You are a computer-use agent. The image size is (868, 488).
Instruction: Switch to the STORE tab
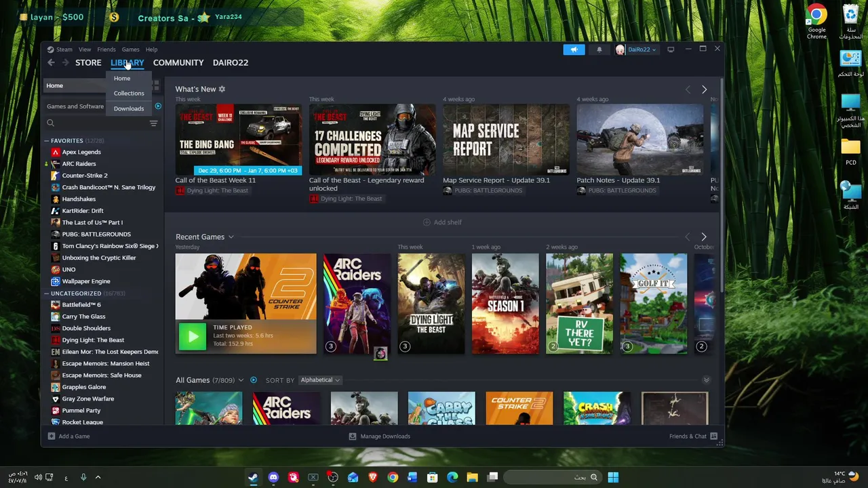pyautogui.click(x=88, y=62)
